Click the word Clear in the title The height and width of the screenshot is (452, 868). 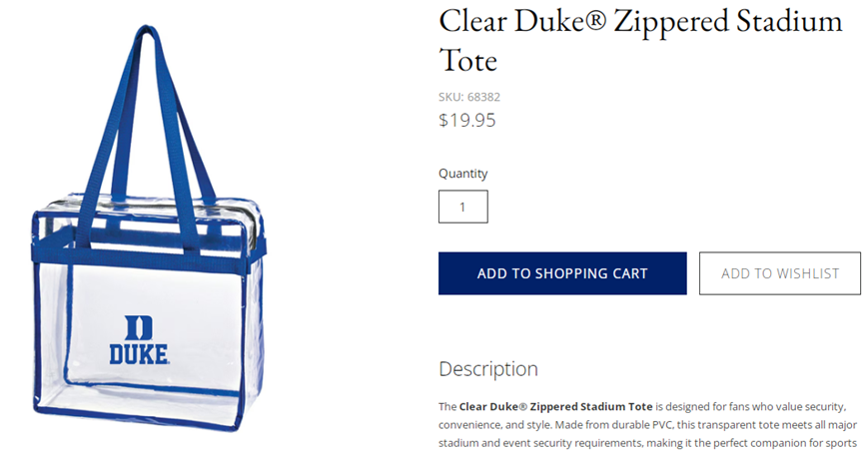click(475, 22)
